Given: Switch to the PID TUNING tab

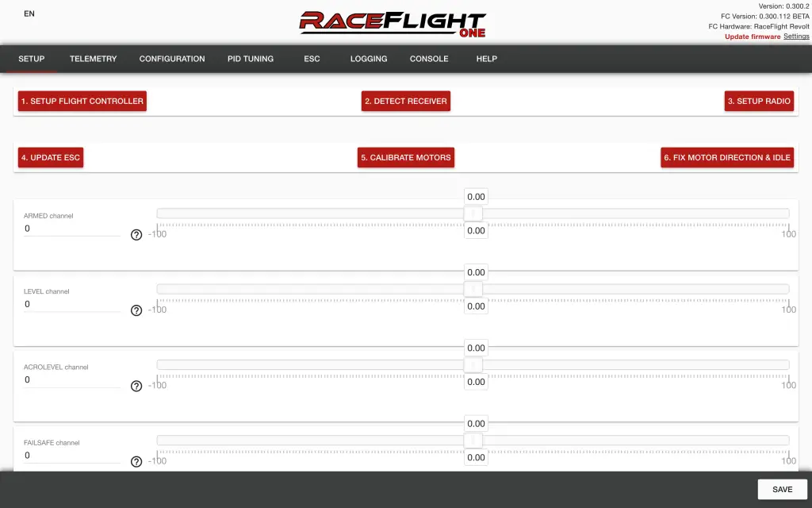Looking at the screenshot, I should (x=251, y=58).
